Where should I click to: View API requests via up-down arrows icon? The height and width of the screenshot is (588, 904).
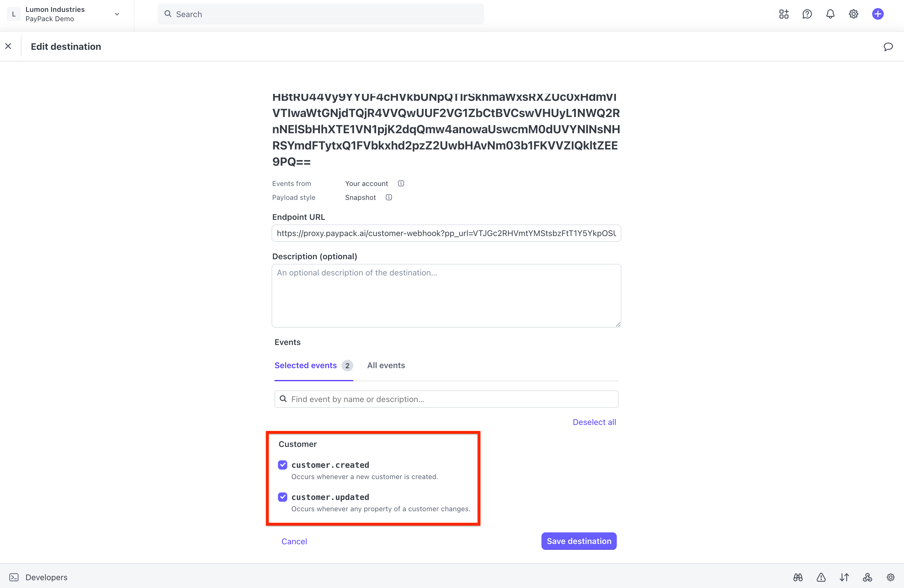click(844, 577)
